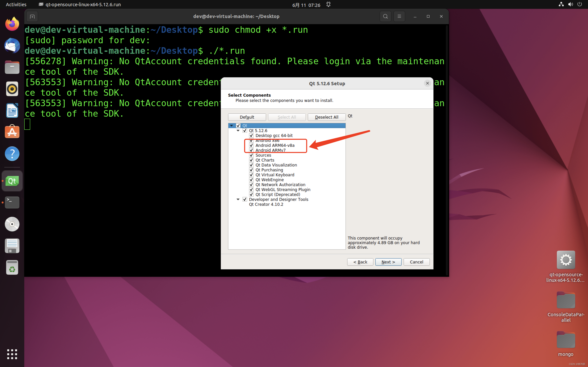Screen dimensions: 588x367
Task: Click Next to continue setup
Action: coord(388,262)
